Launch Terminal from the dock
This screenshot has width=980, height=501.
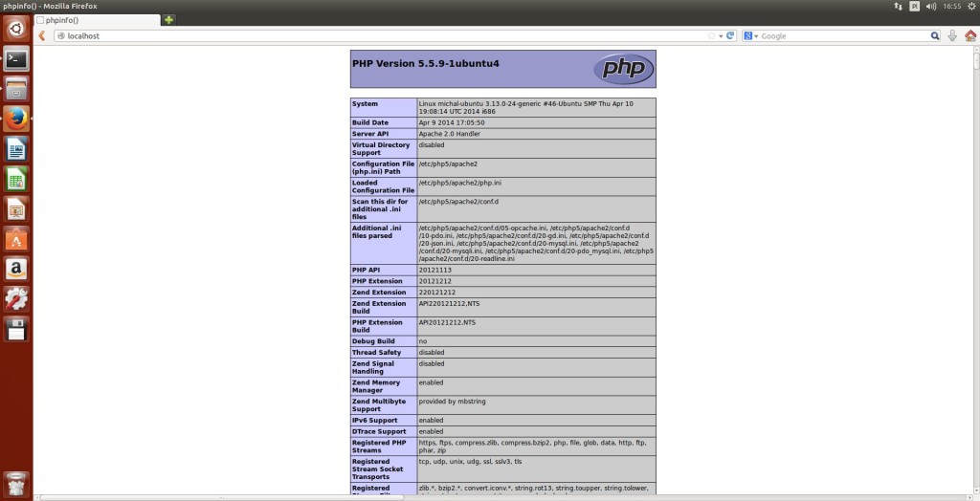point(16,58)
